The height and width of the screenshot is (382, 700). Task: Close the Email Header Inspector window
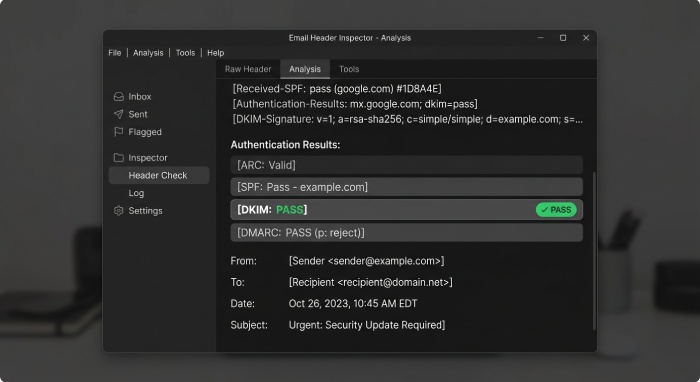(x=586, y=38)
